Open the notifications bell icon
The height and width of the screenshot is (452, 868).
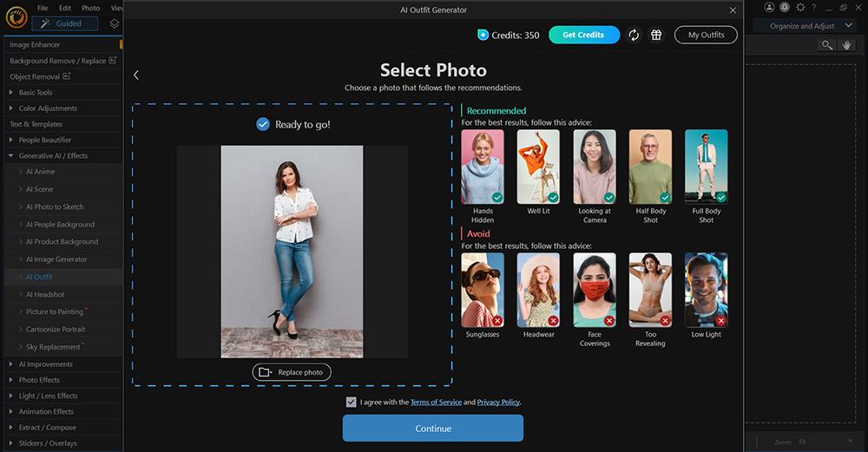point(785,7)
